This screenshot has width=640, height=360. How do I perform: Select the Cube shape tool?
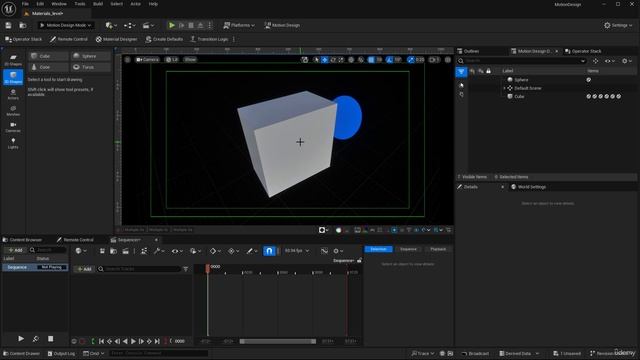tap(48, 56)
